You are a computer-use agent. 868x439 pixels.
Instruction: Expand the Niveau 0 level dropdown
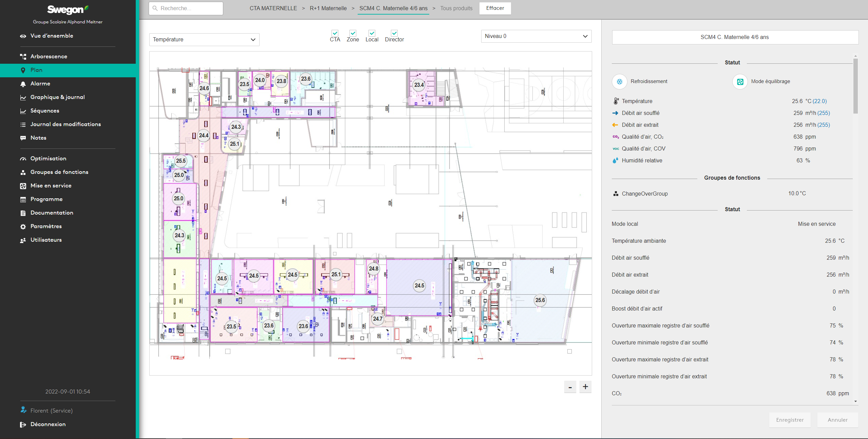click(x=536, y=36)
